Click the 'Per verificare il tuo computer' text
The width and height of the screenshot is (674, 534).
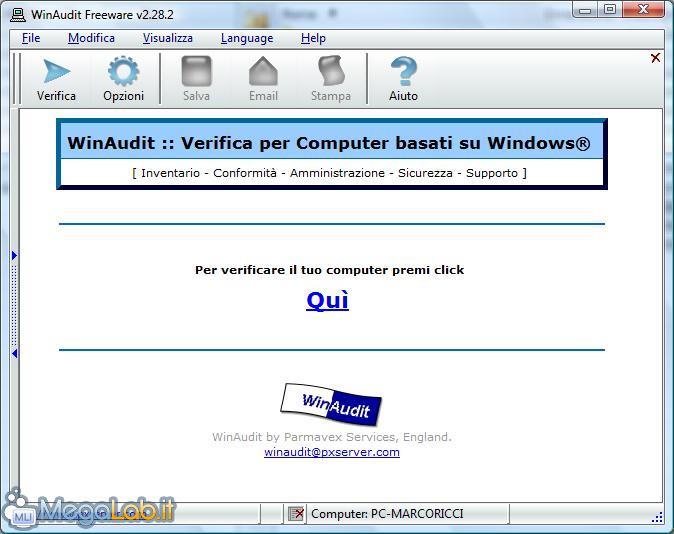pyautogui.click(x=329, y=270)
